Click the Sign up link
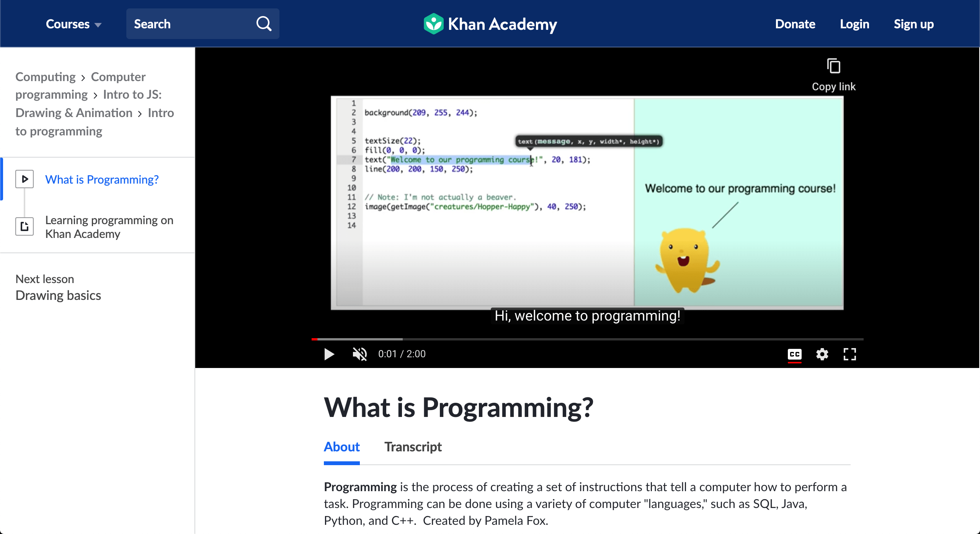The height and width of the screenshot is (534, 980). (913, 24)
